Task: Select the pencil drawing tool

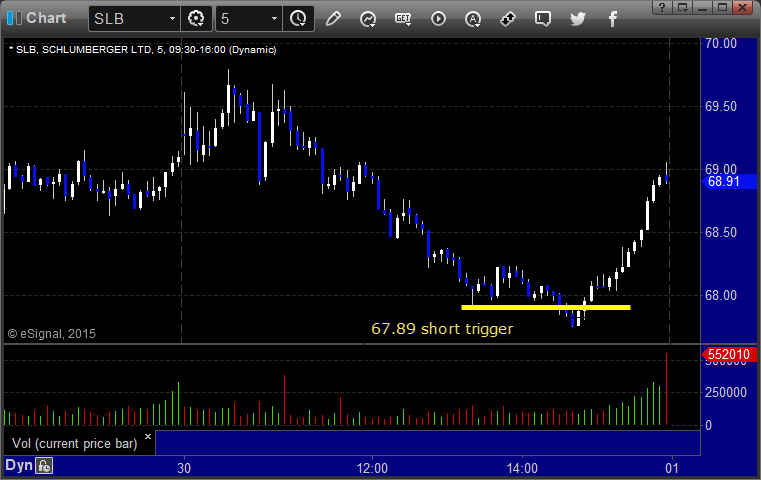Action: 333,19
